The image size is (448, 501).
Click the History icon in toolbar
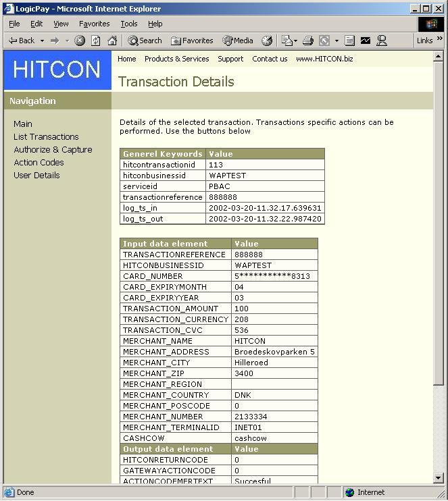coord(267,41)
